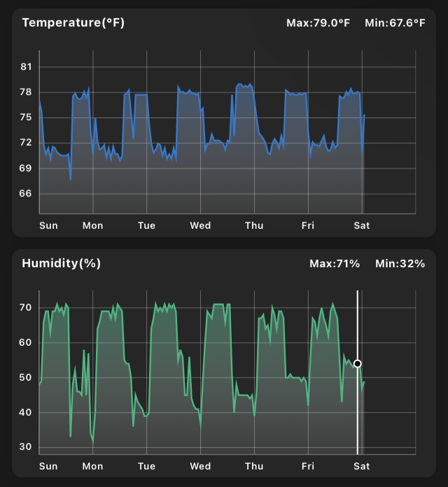Click the 66 temperature axis label
Viewport: 448px width, 487px height.
pos(25,194)
